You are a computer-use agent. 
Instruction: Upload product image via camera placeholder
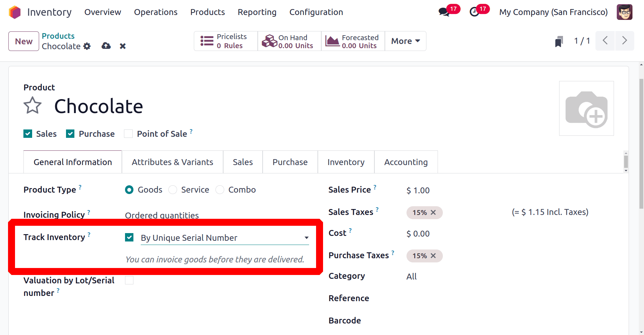tap(586, 109)
